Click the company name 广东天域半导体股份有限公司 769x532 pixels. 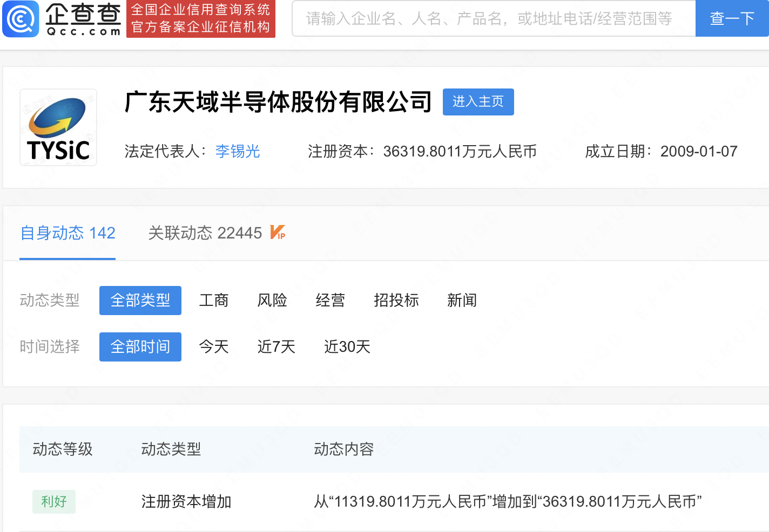(x=278, y=102)
